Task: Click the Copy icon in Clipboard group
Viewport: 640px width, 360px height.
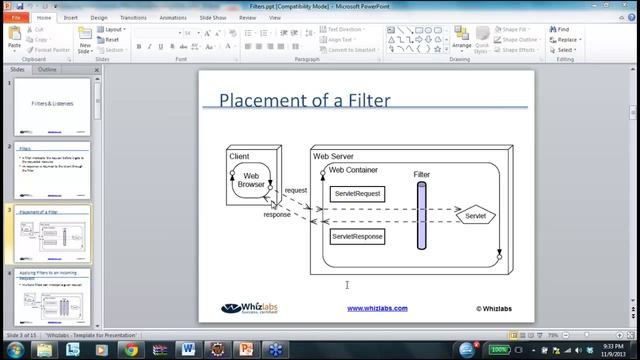Action: click(30, 40)
